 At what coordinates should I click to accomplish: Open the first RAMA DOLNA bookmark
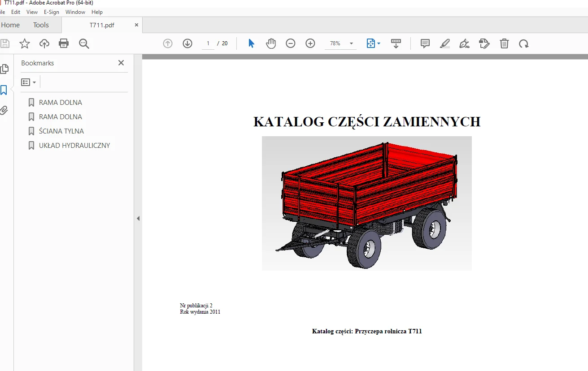61,103
